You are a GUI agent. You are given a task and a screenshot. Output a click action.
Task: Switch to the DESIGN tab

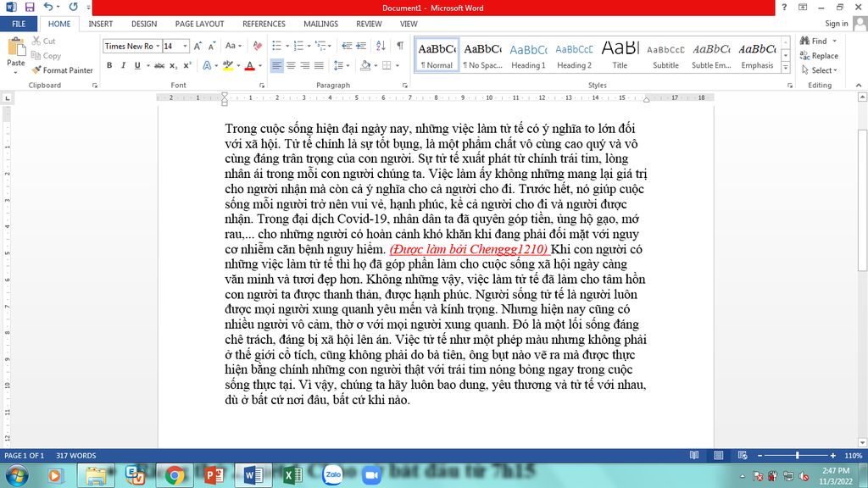pos(144,24)
